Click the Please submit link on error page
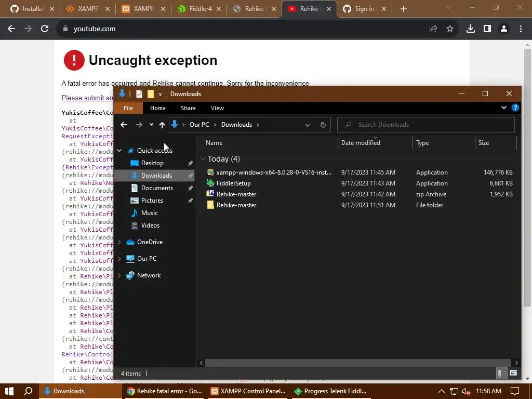 [87, 98]
